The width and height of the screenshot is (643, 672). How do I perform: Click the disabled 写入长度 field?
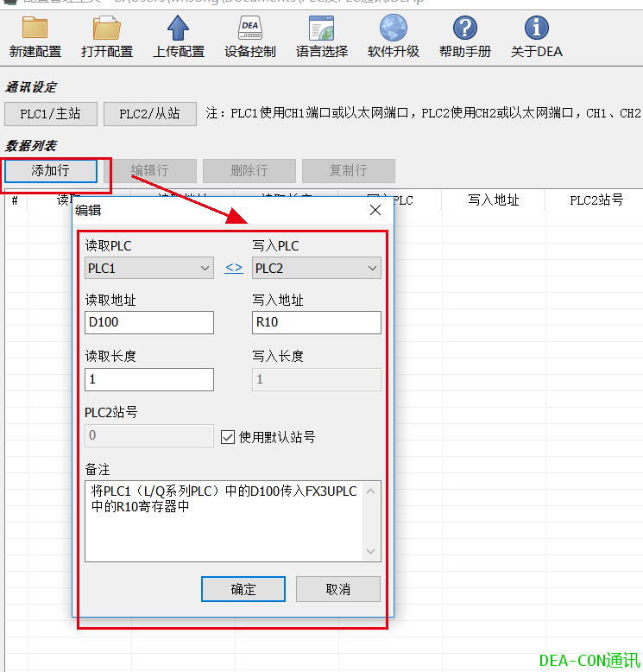click(317, 379)
